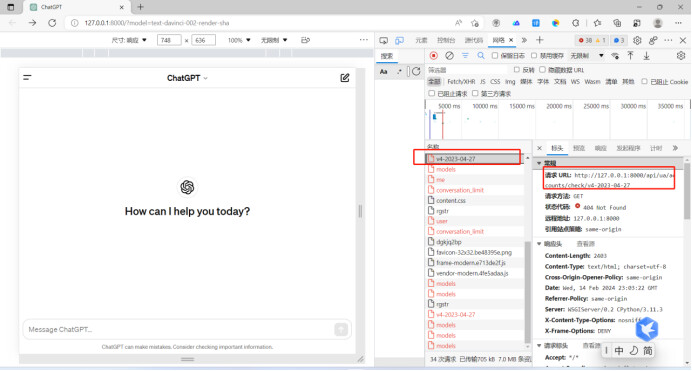Check the 隐藏数据 URL checkbox
The width and height of the screenshot is (692, 371).
pos(542,70)
